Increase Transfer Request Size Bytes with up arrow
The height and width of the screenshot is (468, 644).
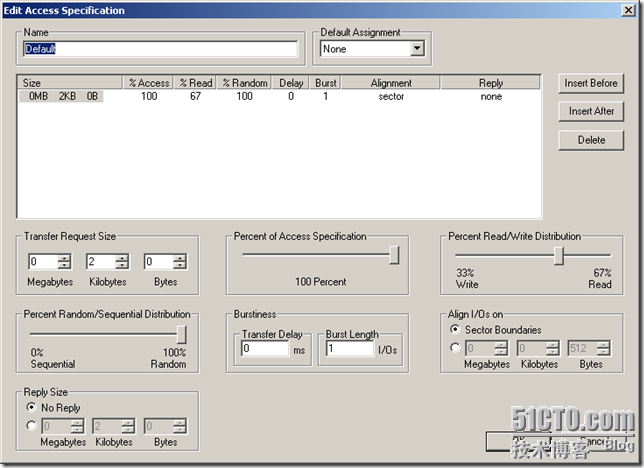(x=180, y=258)
